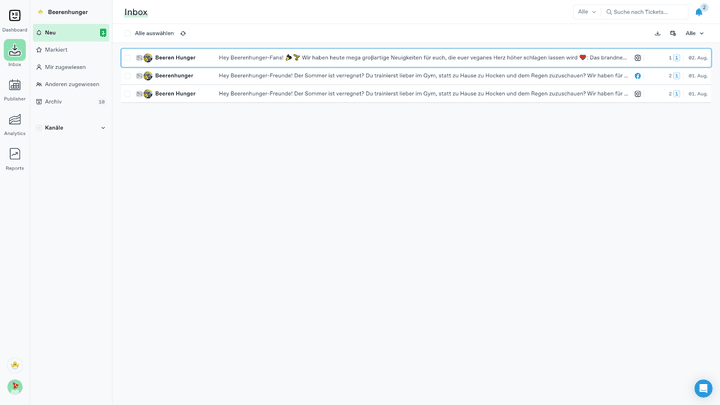The image size is (720, 405).
Task: Open the Alle dropdown beside the search field
Action: [587, 12]
